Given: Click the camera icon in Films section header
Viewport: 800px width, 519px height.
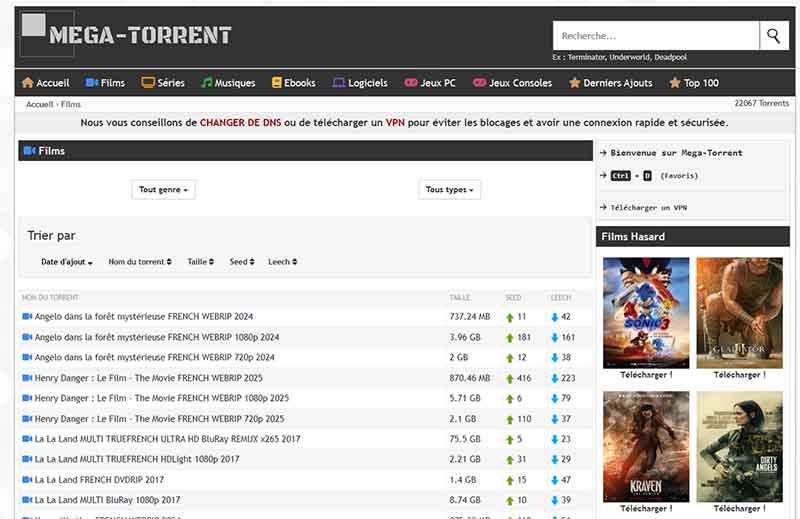Looking at the screenshot, I should pyautogui.click(x=30, y=151).
